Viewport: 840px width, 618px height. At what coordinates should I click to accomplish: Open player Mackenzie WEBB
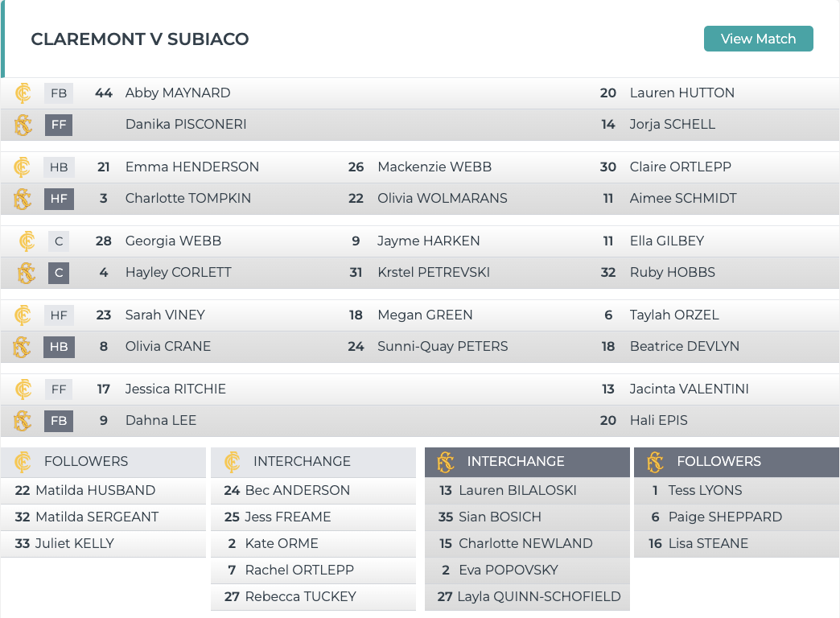click(434, 167)
